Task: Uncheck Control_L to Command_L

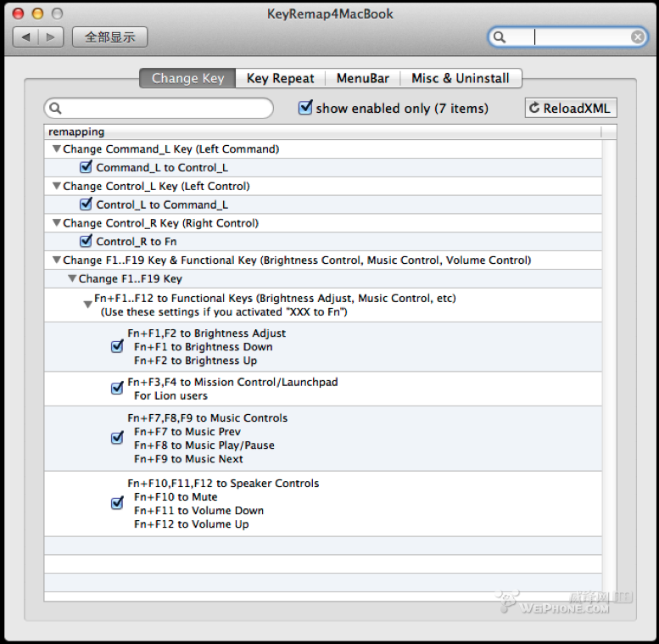Action: point(86,204)
